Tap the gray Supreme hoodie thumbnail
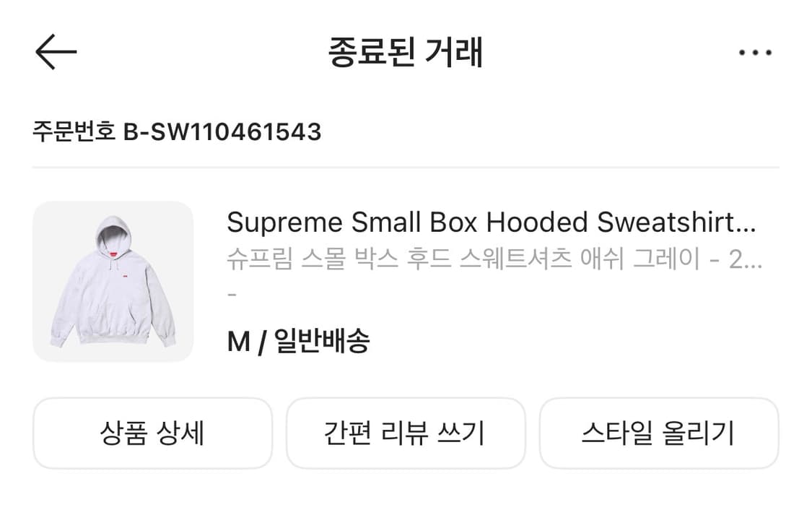The height and width of the screenshot is (510, 812). point(113,282)
